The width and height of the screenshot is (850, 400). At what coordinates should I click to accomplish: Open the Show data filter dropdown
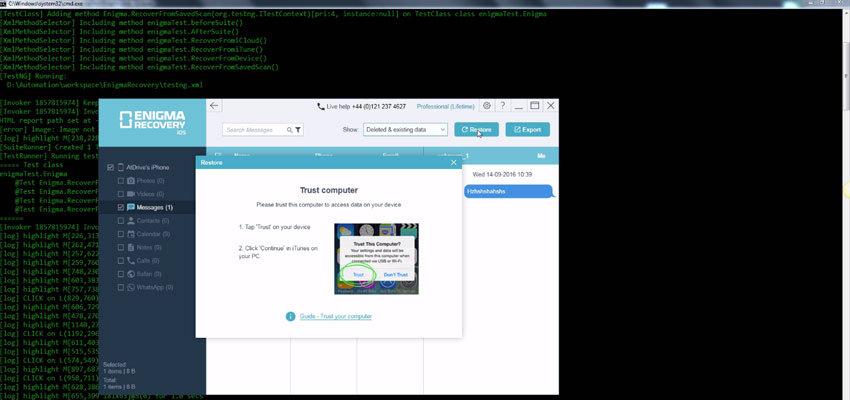pos(405,130)
